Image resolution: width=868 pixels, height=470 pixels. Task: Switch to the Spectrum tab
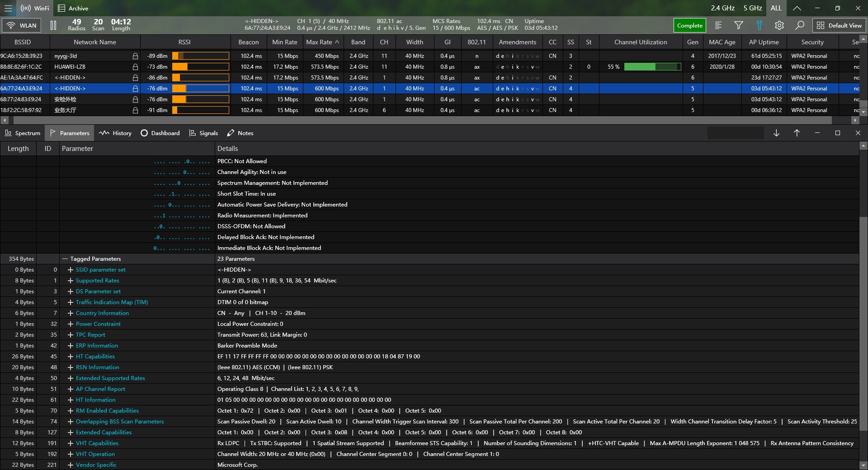coord(22,133)
